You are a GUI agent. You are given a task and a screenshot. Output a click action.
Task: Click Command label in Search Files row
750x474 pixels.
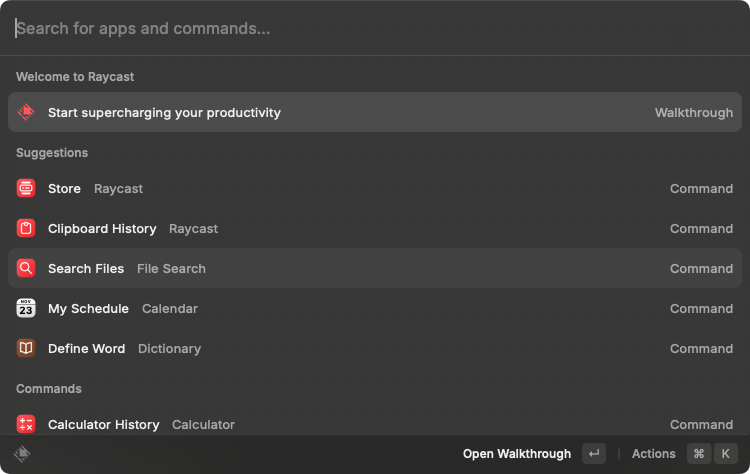[701, 268]
